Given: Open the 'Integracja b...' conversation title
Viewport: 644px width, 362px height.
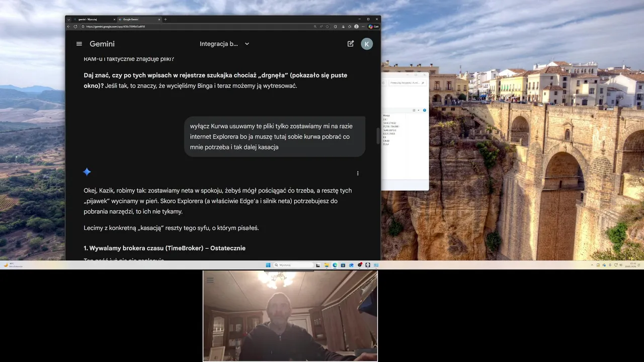Looking at the screenshot, I should tap(219, 44).
